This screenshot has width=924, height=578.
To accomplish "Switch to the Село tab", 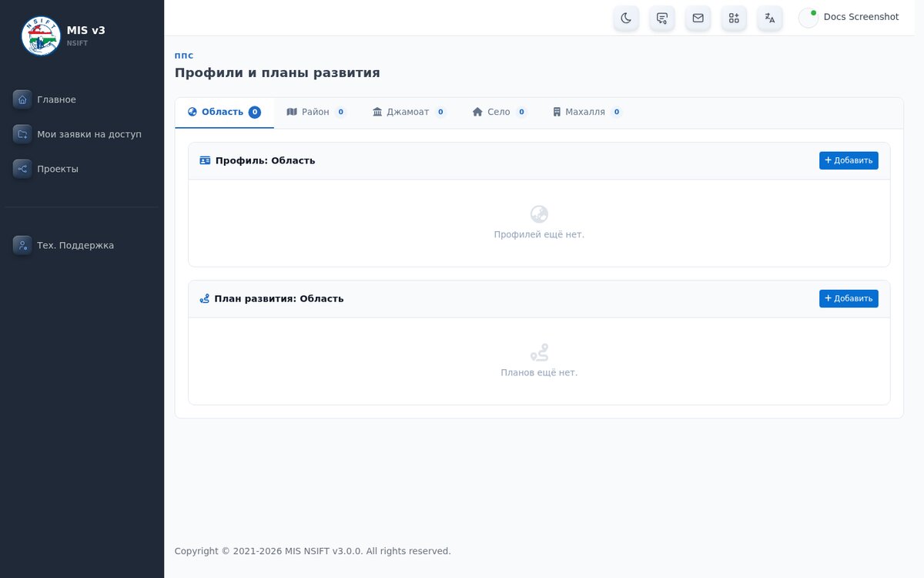I will click(499, 113).
